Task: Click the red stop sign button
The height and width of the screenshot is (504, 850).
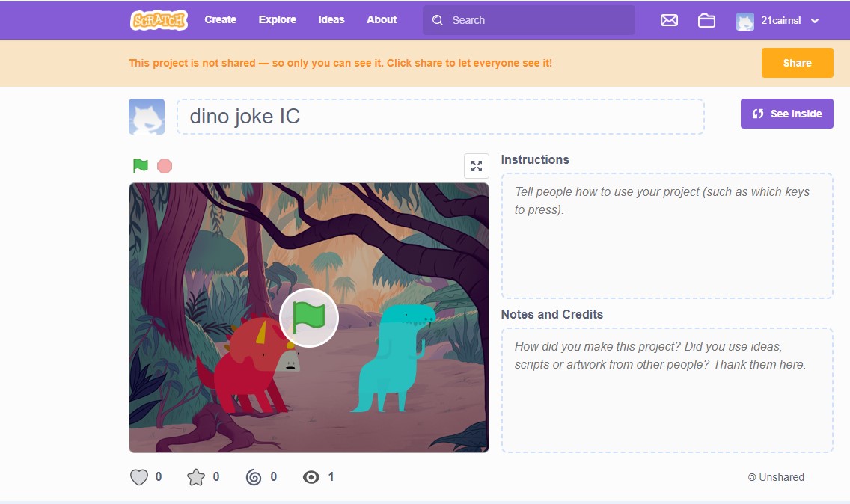Action: (x=165, y=166)
